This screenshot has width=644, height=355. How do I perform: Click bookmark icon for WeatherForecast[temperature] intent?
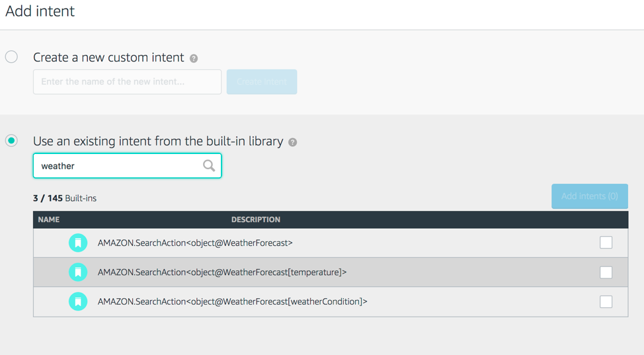coord(78,272)
